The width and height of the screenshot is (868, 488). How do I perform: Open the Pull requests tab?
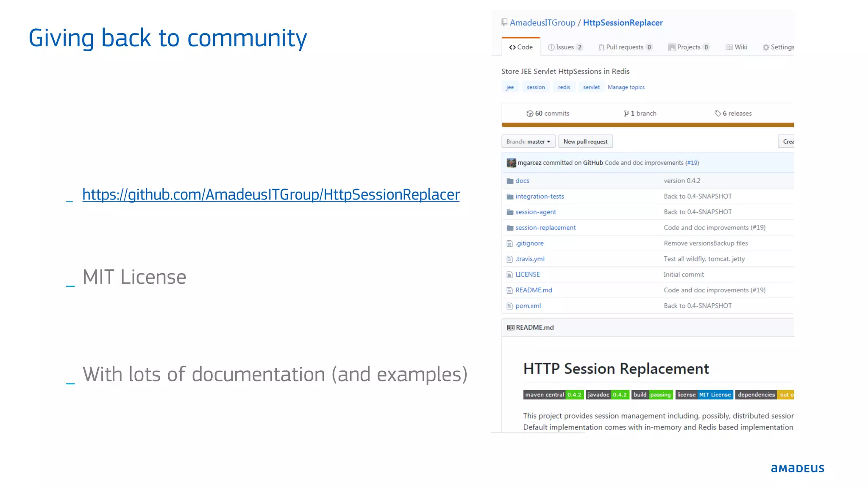point(625,47)
